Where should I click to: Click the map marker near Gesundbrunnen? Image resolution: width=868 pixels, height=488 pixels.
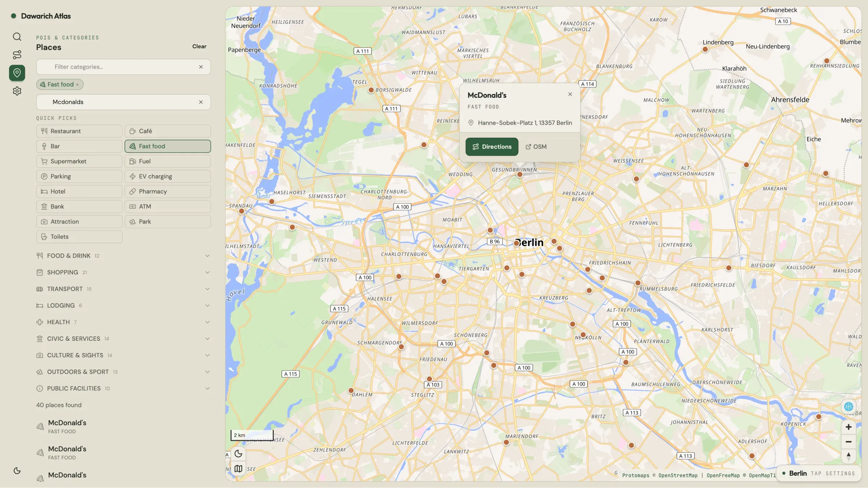click(520, 174)
